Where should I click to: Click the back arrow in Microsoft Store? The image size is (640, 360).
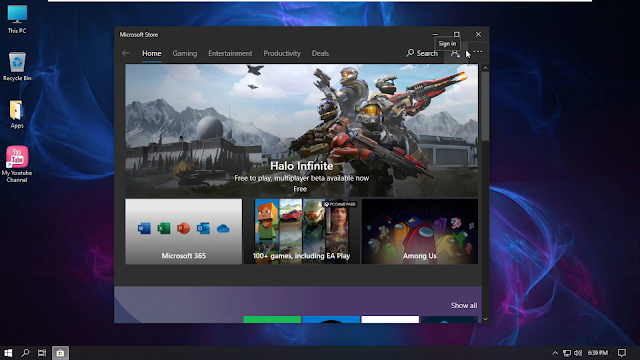pyautogui.click(x=126, y=53)
